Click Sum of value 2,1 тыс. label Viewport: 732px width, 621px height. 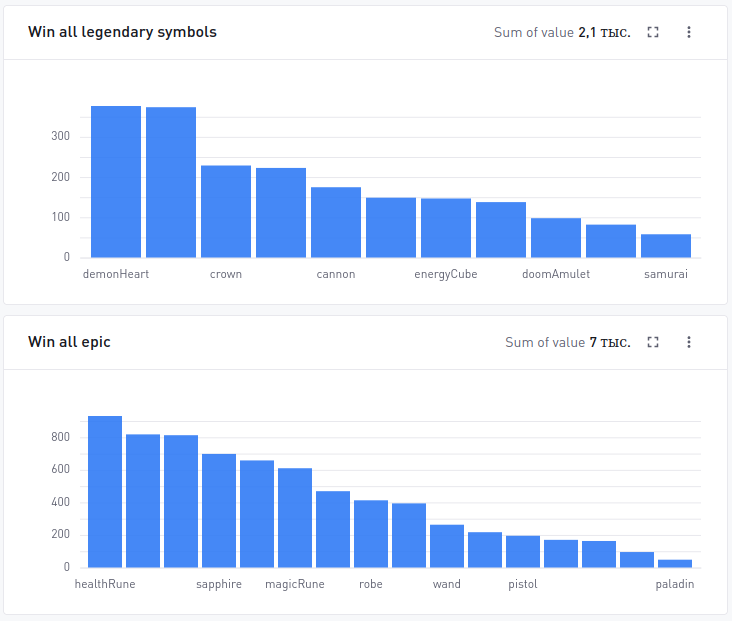[562, 32]
